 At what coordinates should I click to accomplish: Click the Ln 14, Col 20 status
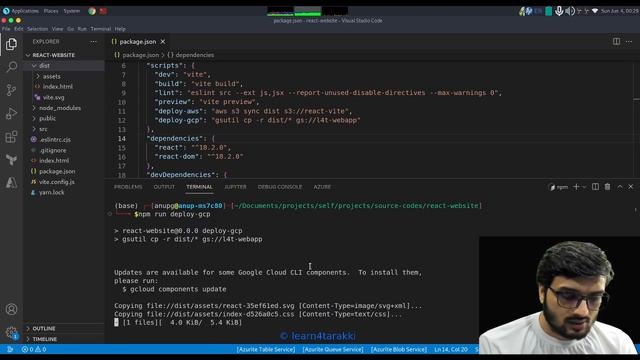(x=451, y=349)
